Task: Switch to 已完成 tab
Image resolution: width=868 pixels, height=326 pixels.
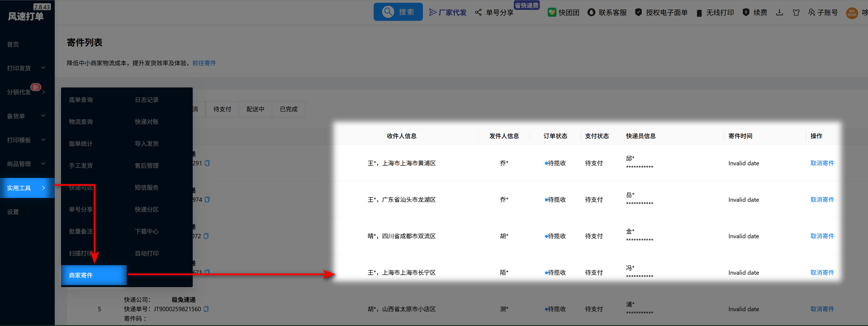Action: pos(289,109)
